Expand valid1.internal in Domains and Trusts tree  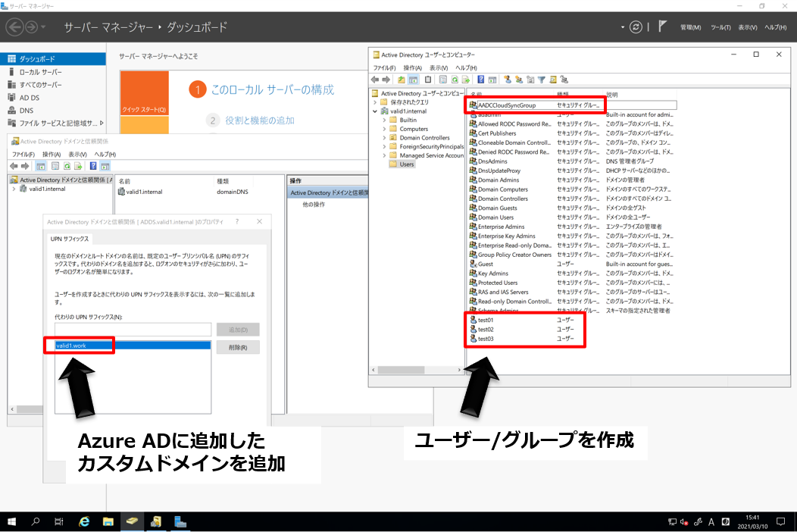pyautogui.click(x=14, y=189)
